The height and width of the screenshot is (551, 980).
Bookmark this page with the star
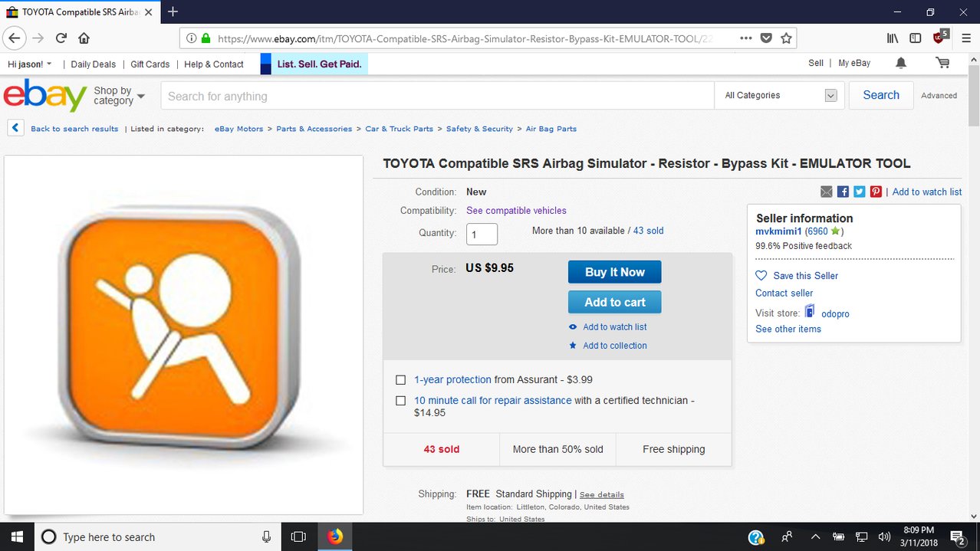[786, 38]
